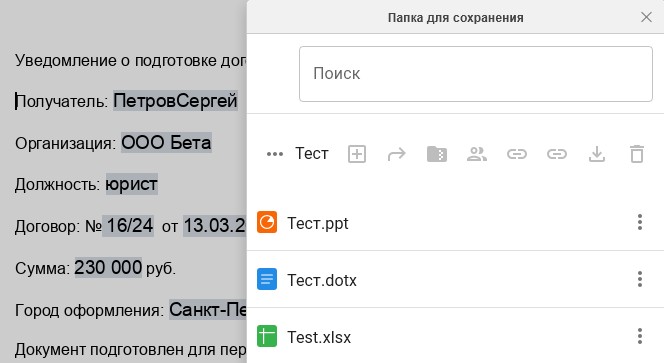Select the Тест.ppt file name
This screenshot has height=363, width=664.
(x=318, y=223)
